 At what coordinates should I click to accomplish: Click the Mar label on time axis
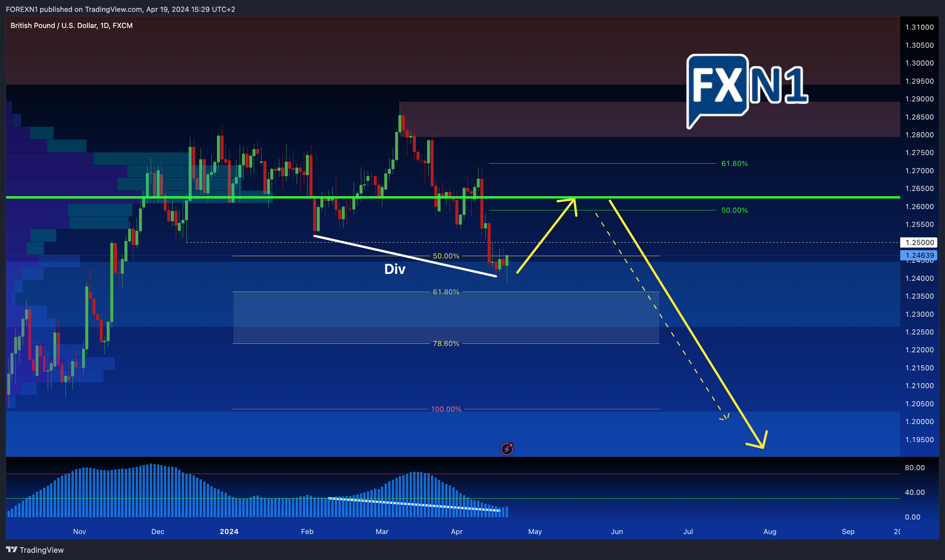click(382, 531)
